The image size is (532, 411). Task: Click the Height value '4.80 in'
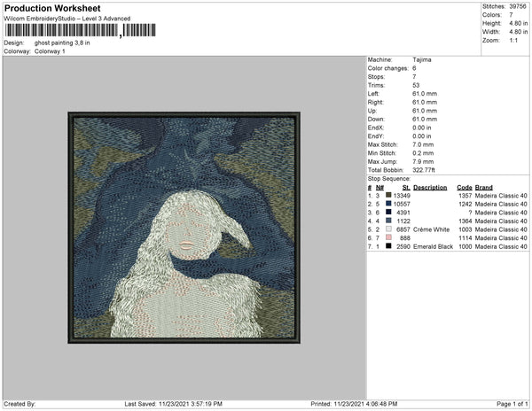point(519,23)
